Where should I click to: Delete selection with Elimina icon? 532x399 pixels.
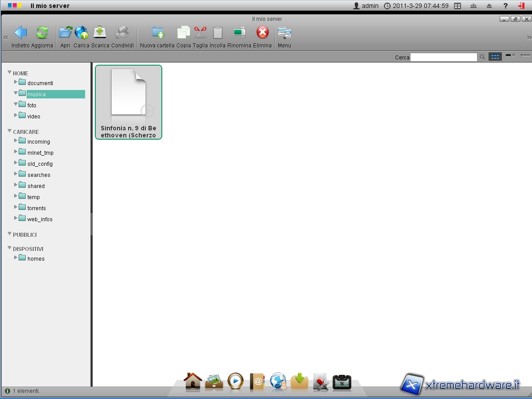click(x=262, y=33)
